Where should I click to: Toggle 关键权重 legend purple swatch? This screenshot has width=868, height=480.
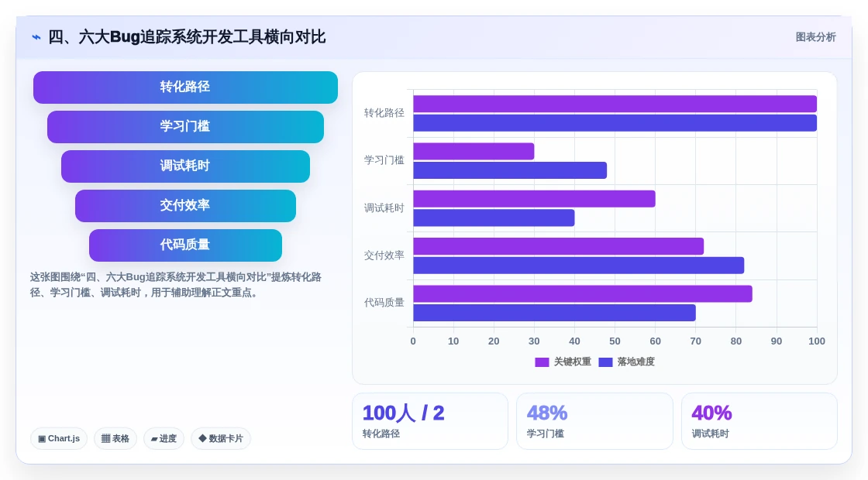(x=542, y=362)
